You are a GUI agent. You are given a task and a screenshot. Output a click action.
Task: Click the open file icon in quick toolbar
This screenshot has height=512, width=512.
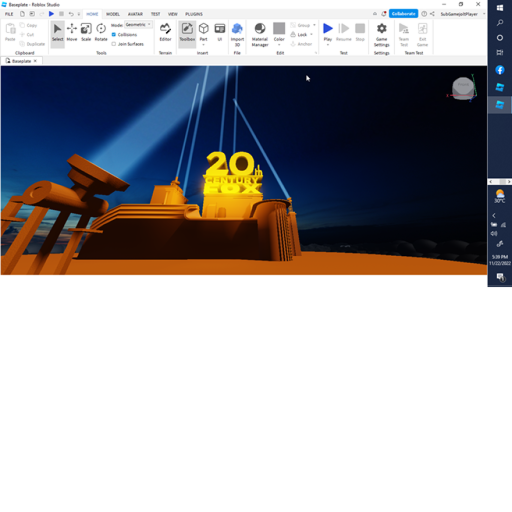[32, 14]
